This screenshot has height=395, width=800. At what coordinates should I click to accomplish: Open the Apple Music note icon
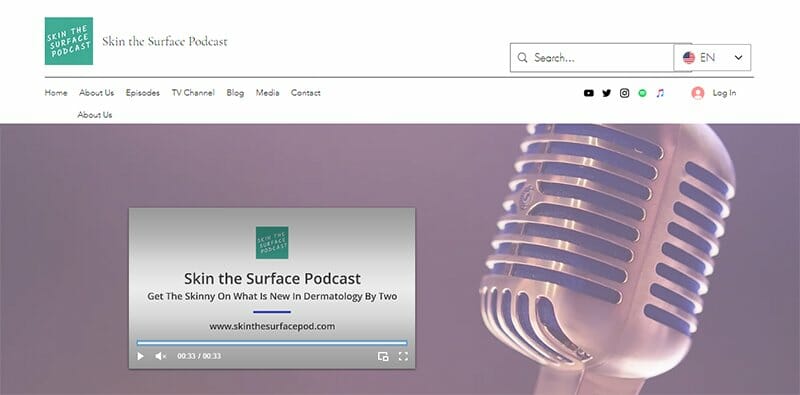660,93
